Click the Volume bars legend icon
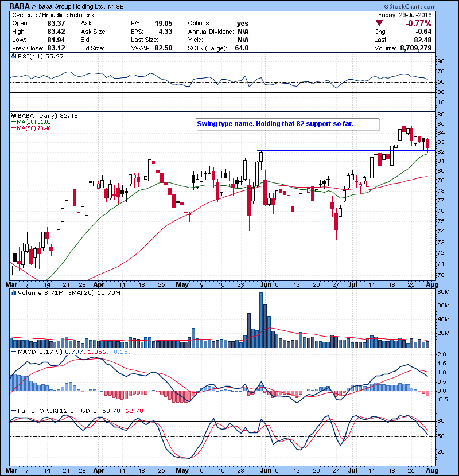This screenshot has height=476, width=459. pos(13,292)
